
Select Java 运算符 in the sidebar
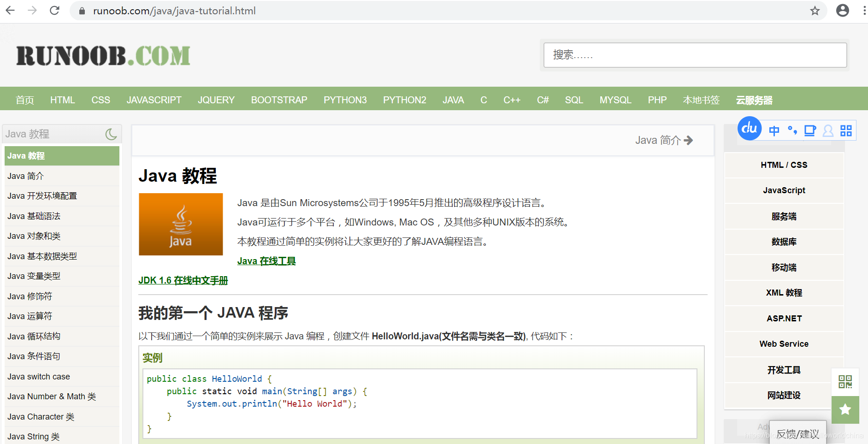pyautogui.click(x=62, y=316)
